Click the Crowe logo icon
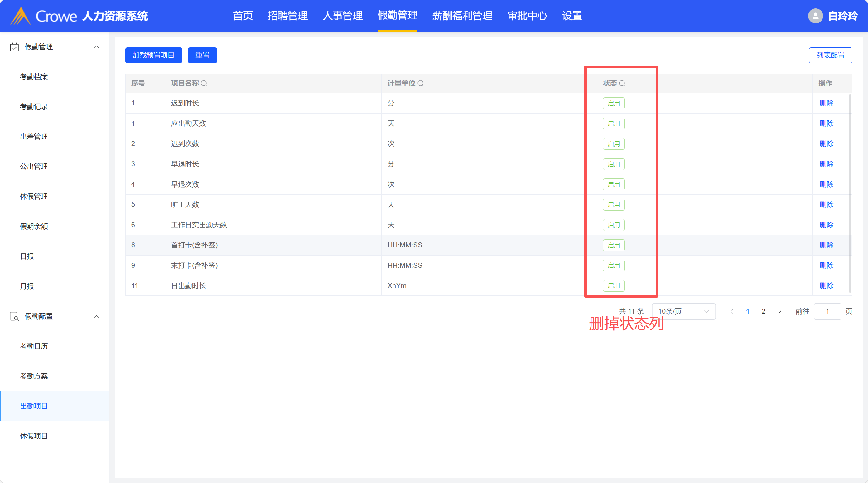This screenshot has width=868, height=483. [20, 16]
